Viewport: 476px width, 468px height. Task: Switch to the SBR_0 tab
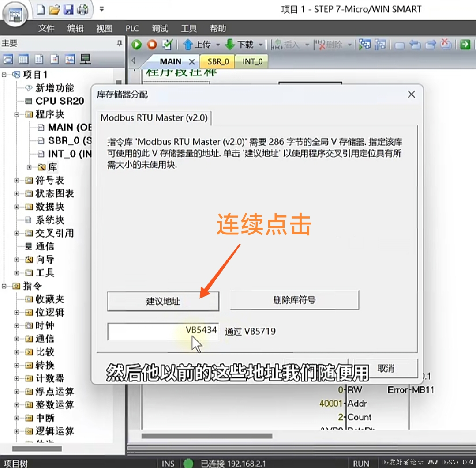point(217,62)
